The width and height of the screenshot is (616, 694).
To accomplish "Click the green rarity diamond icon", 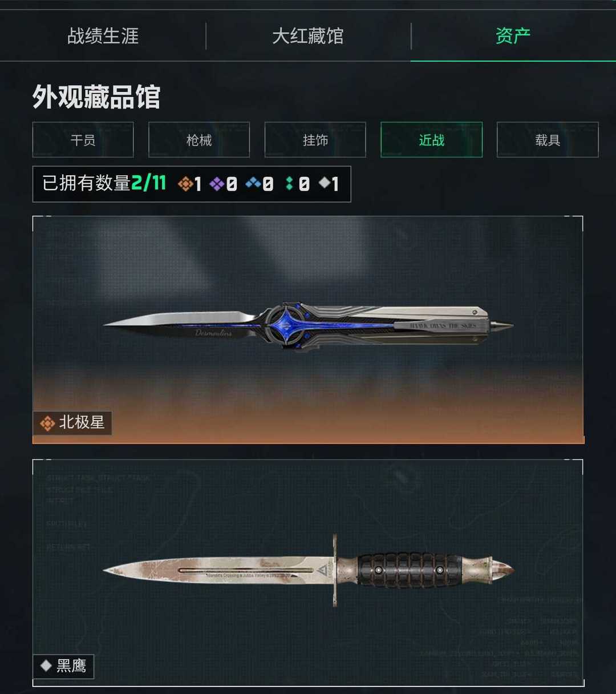I will tap(289, 184).
